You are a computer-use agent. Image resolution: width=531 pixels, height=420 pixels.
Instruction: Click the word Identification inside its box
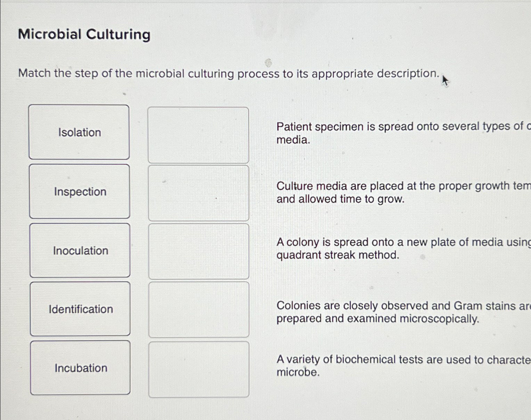tap(81, 309)
